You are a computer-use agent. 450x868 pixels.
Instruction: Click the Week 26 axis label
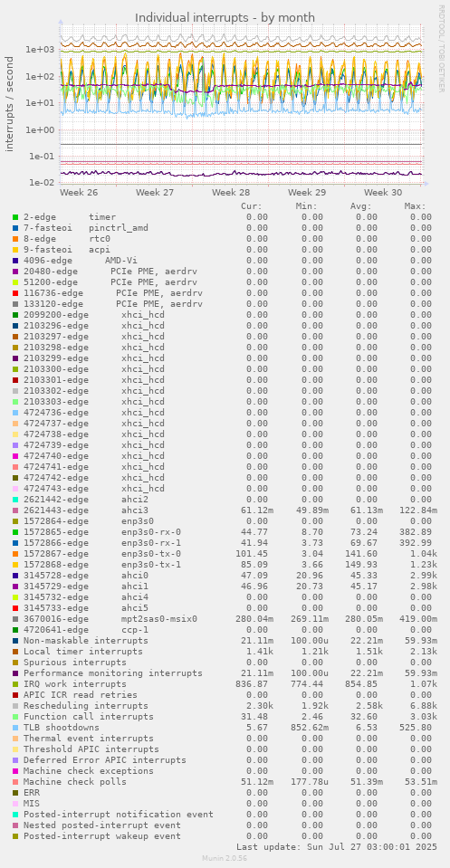pyautogui.click(x=79, y=193)
